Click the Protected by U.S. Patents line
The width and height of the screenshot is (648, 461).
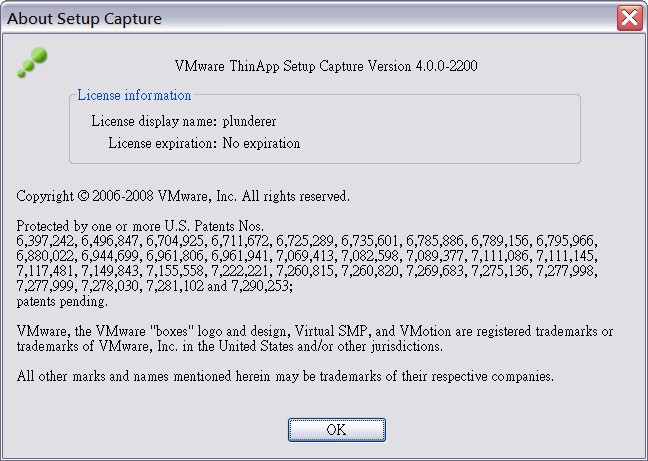point(140,226)
